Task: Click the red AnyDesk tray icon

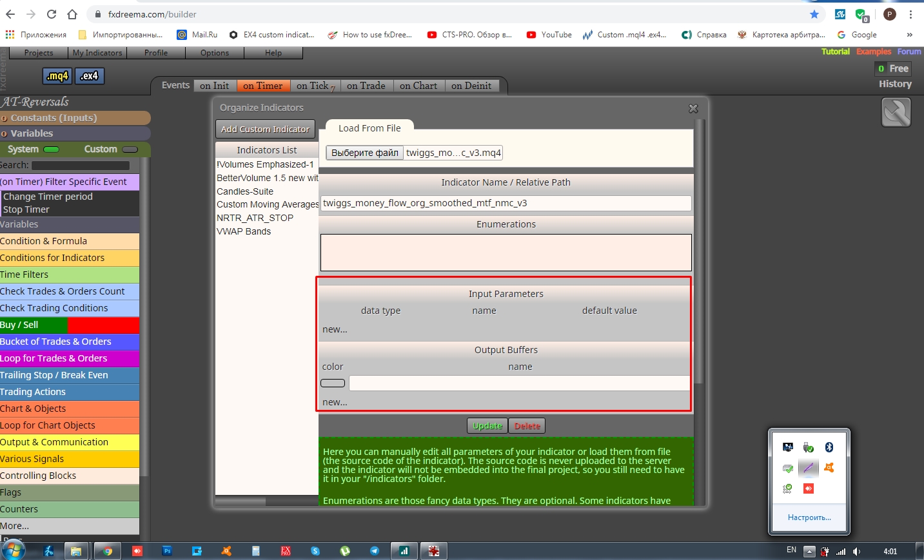Action: click(809, 488)
